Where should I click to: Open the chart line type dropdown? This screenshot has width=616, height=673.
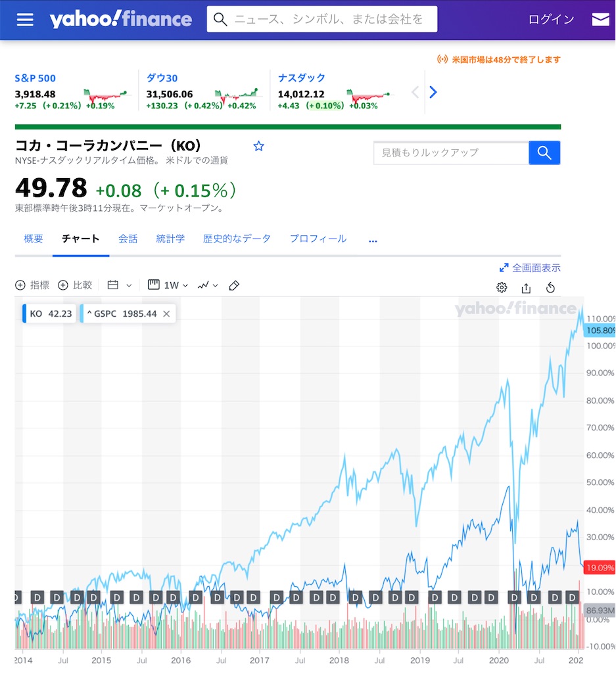click(x=208, y=285)
